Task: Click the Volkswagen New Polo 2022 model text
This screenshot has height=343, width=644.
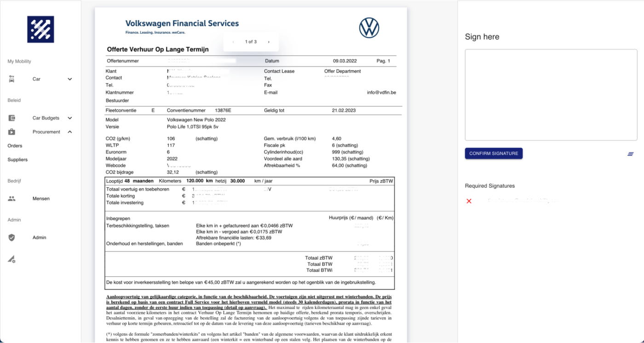Action: (x=196, y=120)
